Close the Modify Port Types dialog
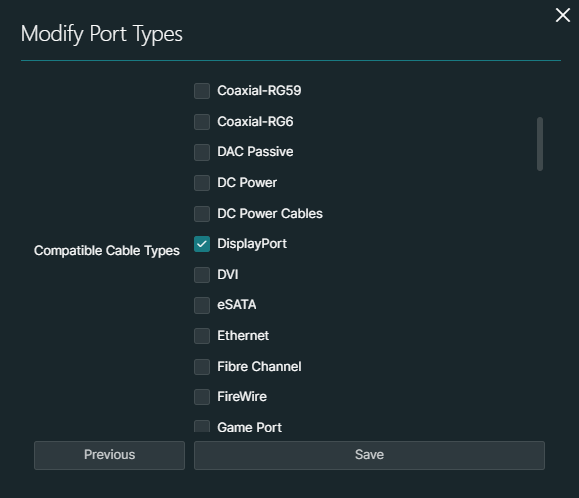Screen dimensions: 579x498 pyautogui.click(x=563, y=15)
